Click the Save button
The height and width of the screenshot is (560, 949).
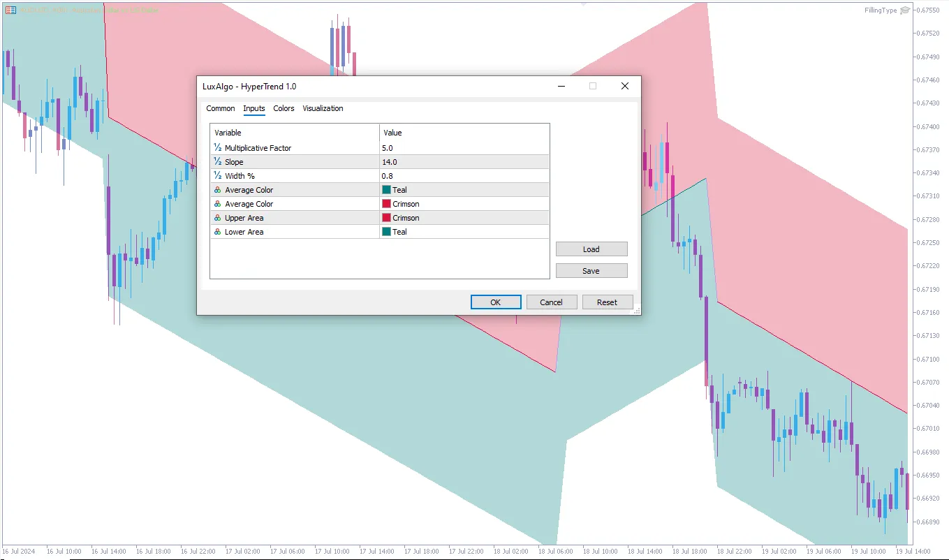(x=591, y=271)
